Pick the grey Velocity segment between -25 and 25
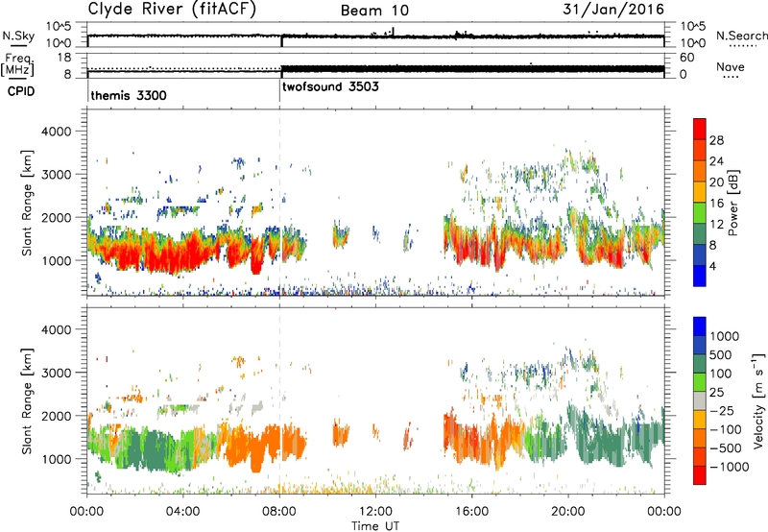 [x=700, y=400]
